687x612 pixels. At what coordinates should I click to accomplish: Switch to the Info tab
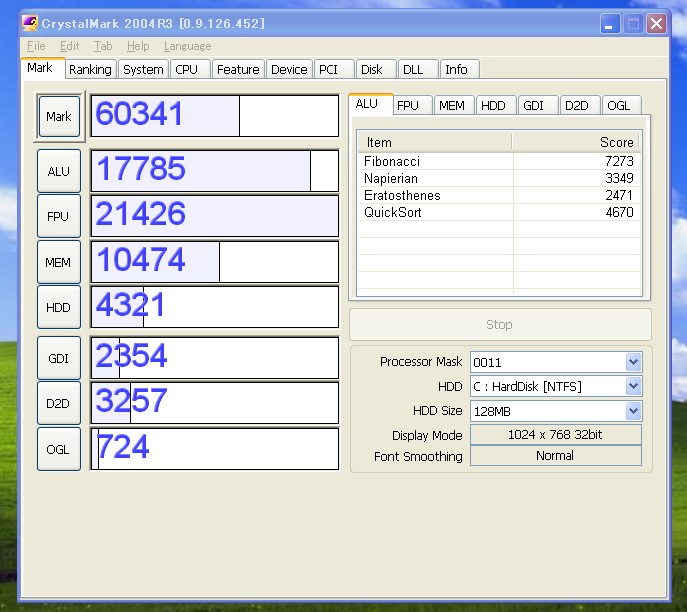click(459, 69)
